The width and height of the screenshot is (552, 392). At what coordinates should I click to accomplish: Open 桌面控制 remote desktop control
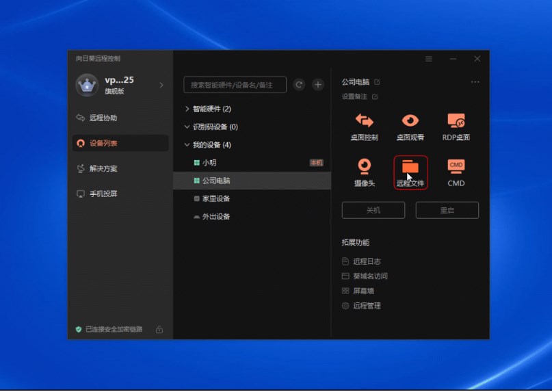click(x=364, y=127)
